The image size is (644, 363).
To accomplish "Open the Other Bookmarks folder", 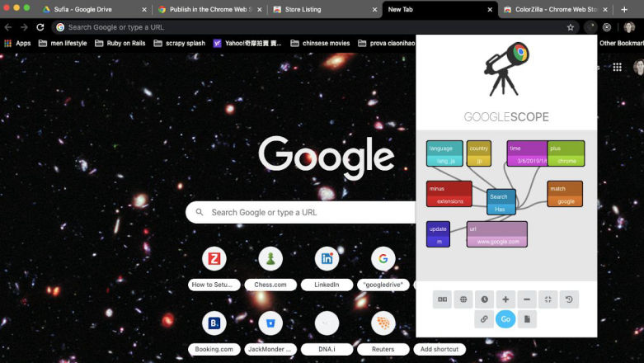I will click(x=621, y=43).
